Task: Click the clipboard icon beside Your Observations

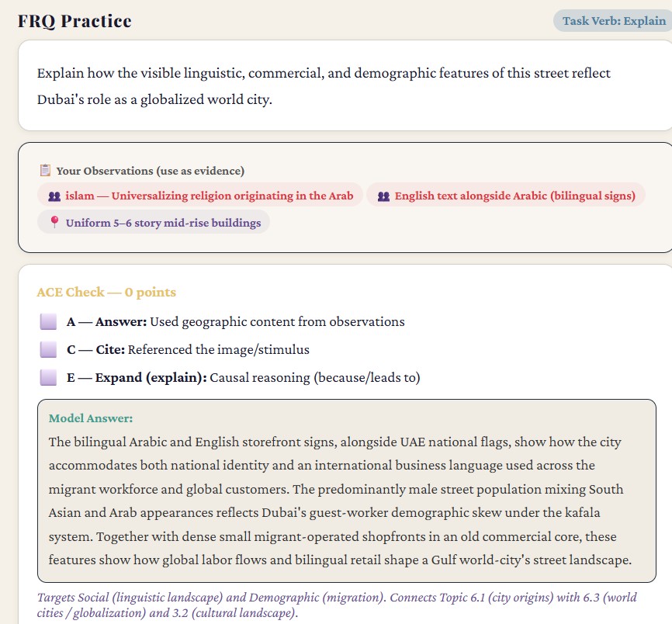Action: click(45, 171)
